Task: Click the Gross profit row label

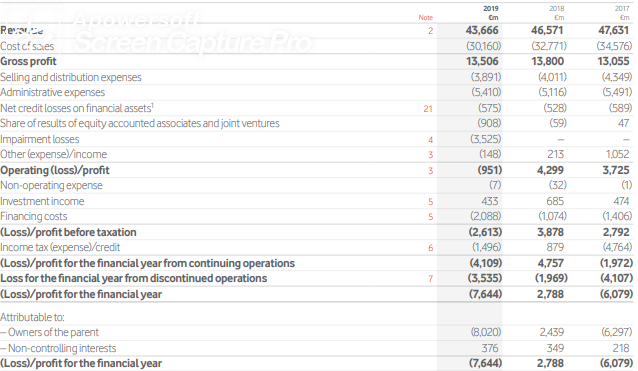Action: coord(28,61)
